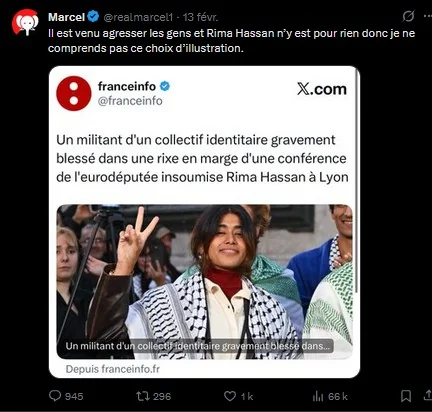Open the quoted headline about Rima Hassan
Image resolution: width=432 pixels, height=412 pixels.
202,158
